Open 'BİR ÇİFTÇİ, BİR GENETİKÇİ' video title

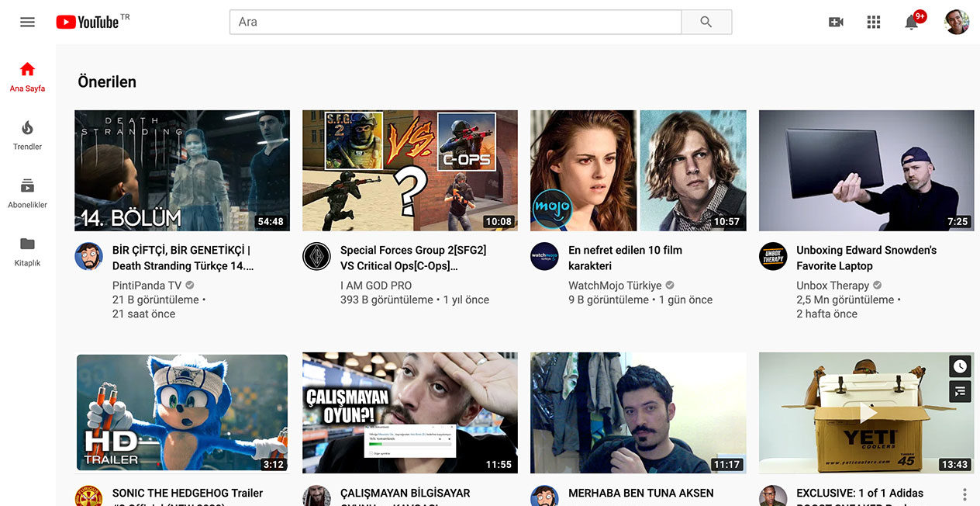[183, 258]
